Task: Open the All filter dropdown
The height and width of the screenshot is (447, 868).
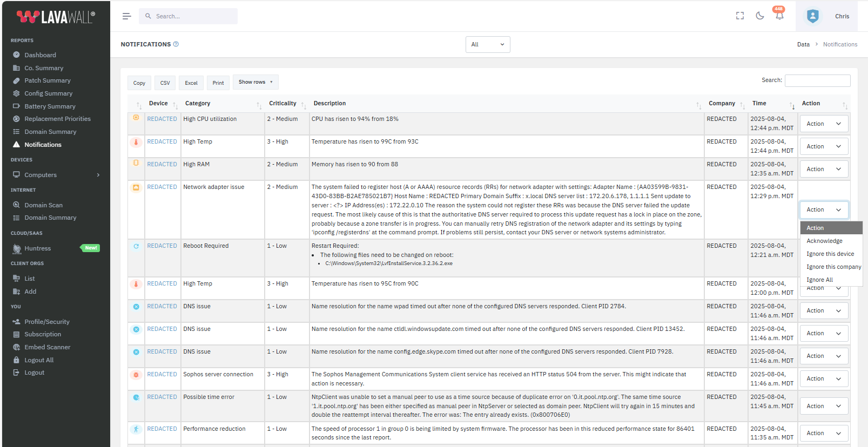Action: point(487,44)
